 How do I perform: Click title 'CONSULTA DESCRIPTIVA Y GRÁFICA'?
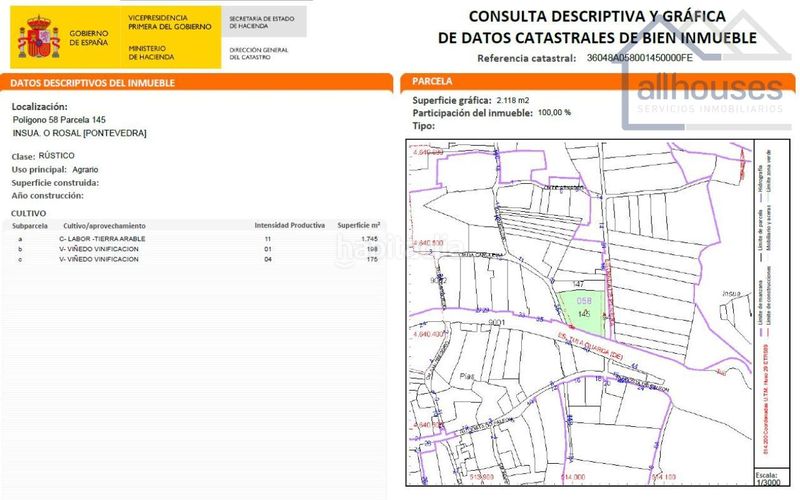(x=597, y=16)
